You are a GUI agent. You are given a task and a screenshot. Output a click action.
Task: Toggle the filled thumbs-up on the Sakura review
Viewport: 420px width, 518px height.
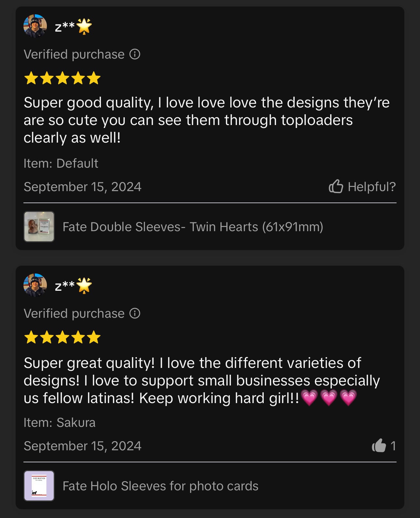379,445
